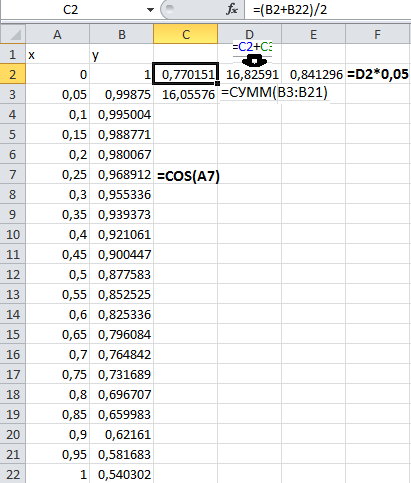Click cell B22 with value 0,540302
Screen dimensions: 411x483
click(x=122, y=474)
